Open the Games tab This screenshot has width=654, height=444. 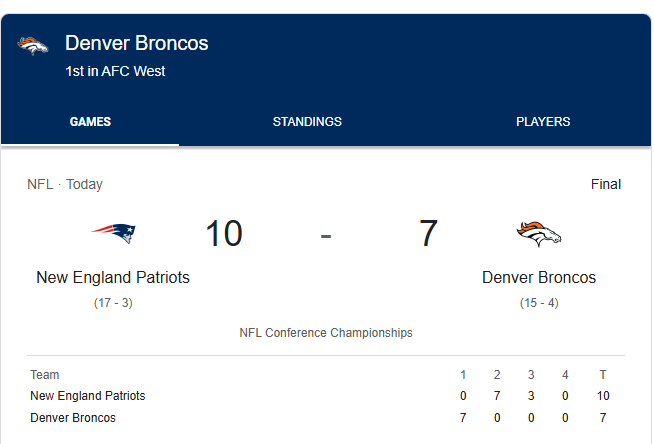(x=90, y=122)
